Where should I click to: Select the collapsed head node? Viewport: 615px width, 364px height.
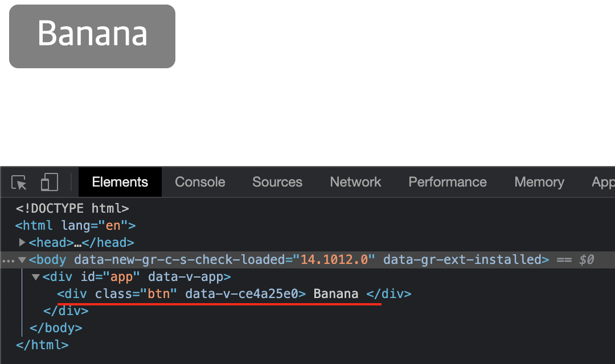pyautogui.click(x=81, y=243)
